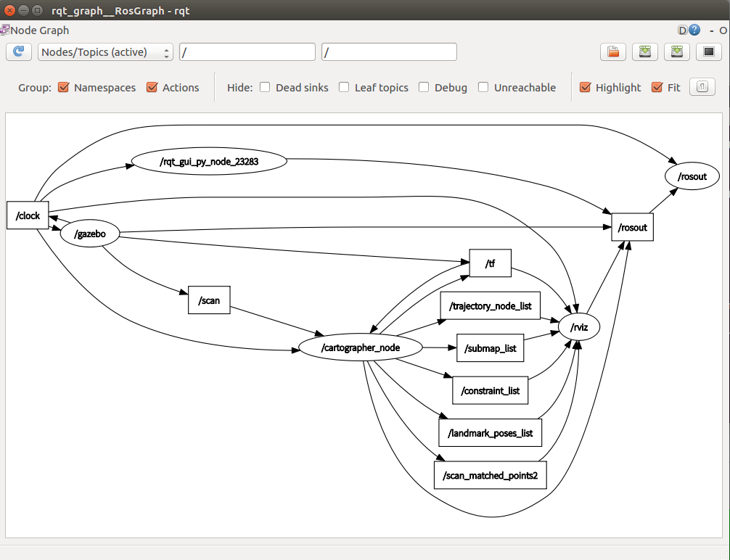Open the help question mark icon
The image size is (730, 560).
pyautogui.click(x=694, y=30)
